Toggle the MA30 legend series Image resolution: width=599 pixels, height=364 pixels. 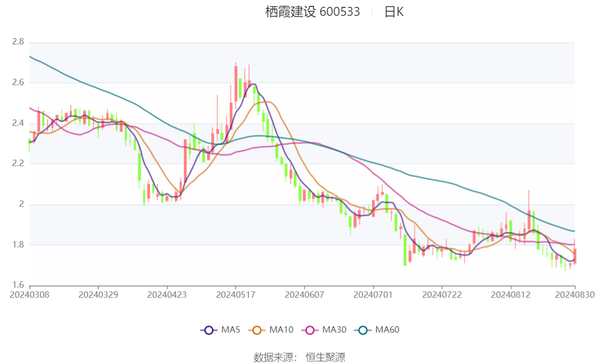[x=324, y=330]
